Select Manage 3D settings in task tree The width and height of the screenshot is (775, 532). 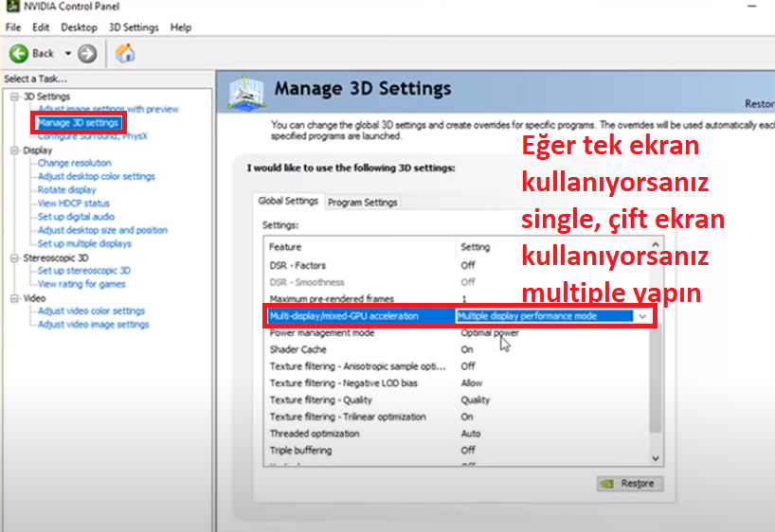click(x=79, y=122)
